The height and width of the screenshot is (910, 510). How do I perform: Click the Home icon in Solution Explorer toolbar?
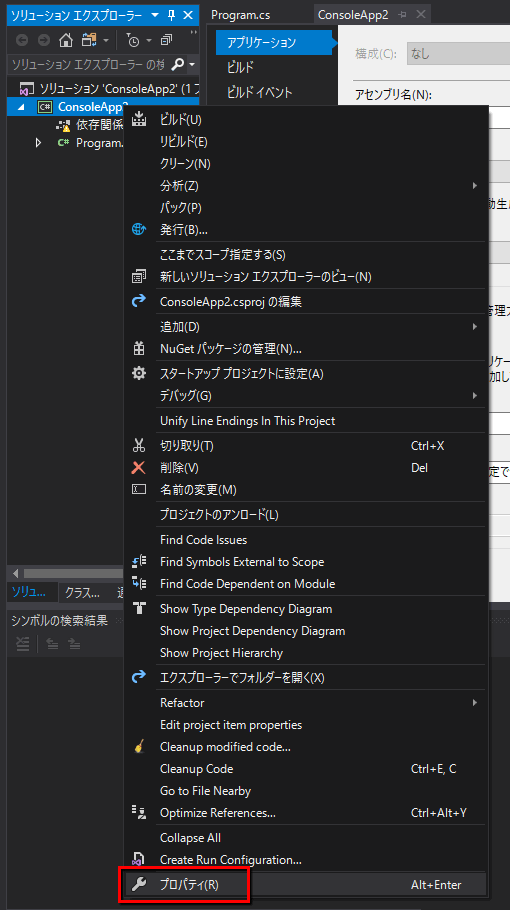[66, 40]
